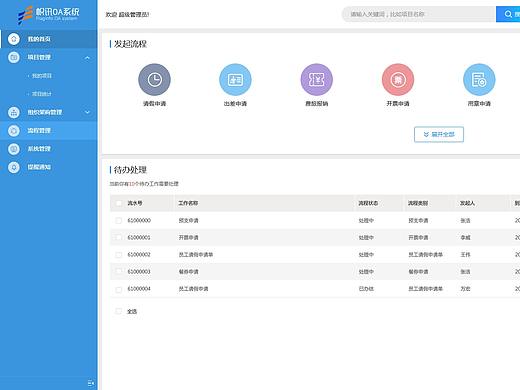Image resolution: width=520 pixels, height=390 pixels.
Task: Check the row 61000001 checkbox
Action: pyautogui.click(x=118, y=237)
